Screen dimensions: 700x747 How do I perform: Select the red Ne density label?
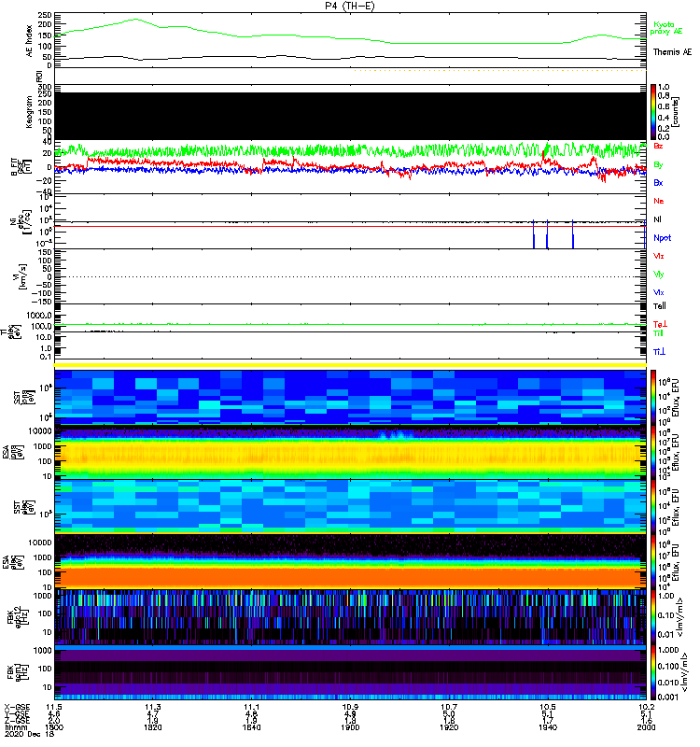pos(659,202)
